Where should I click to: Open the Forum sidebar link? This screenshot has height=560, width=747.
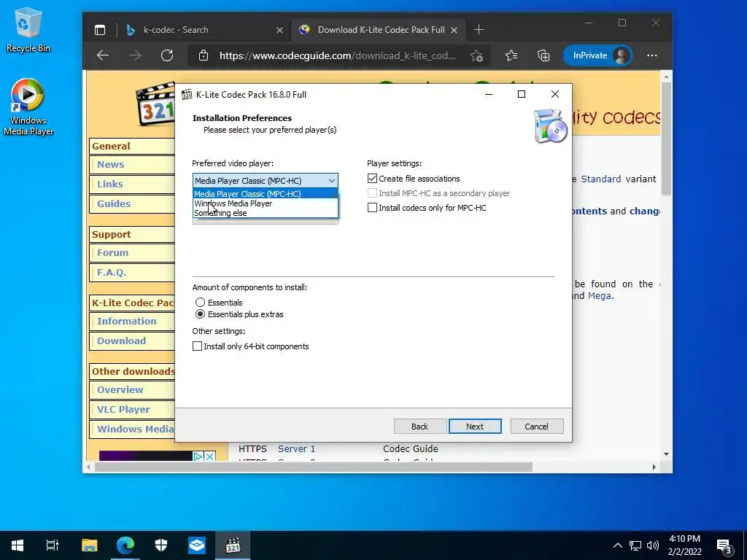112,252
